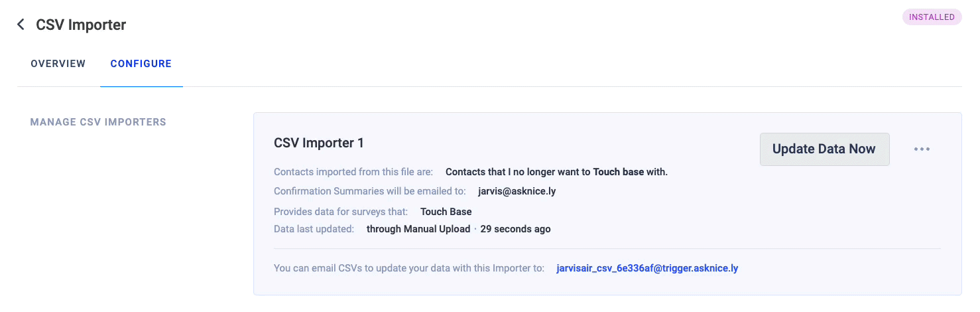Open the three-dots options menu
The height and width of the screenshot is (312, 980).
point(922,149)
